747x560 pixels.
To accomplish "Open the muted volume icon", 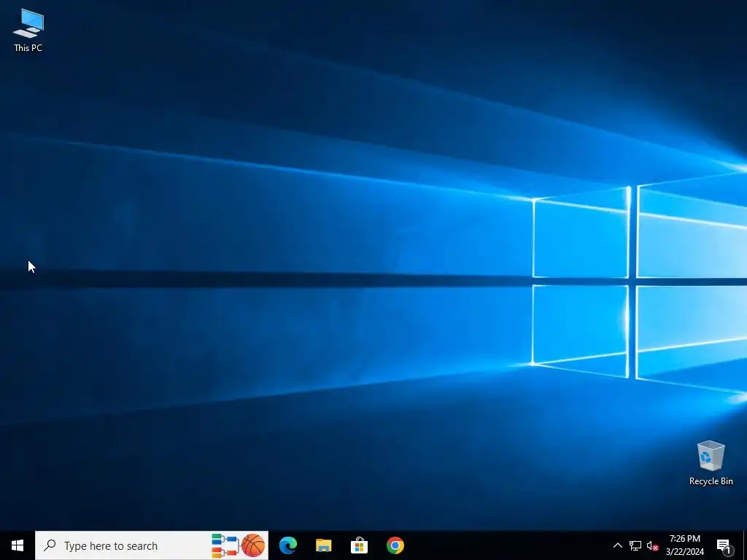I will (652, 545).
